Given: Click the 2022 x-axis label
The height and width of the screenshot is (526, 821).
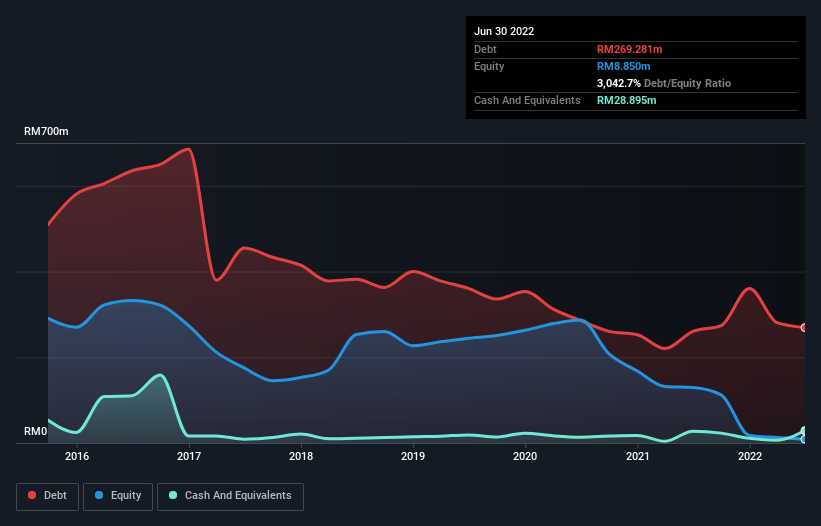Looking at the screenshot, I should click(x=750, y=456).
